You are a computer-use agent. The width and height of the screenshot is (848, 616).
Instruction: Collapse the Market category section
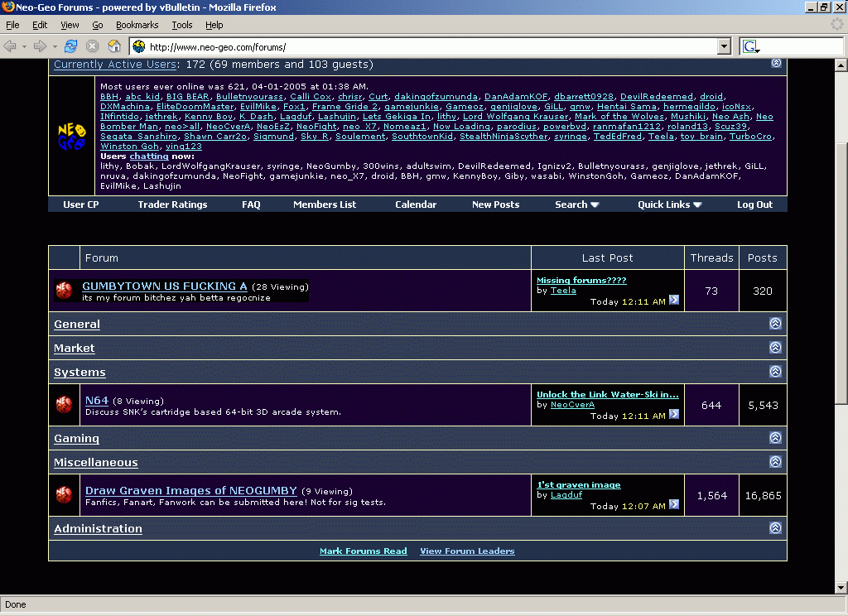pos(775,348)
